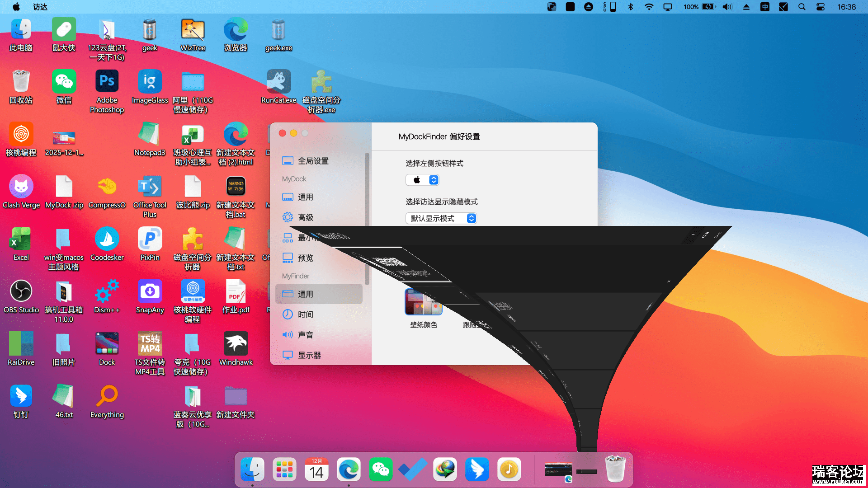Open the 声音 settings in sidebar
This screenshot has height=488, width=868.
click(x=305, y=335)
